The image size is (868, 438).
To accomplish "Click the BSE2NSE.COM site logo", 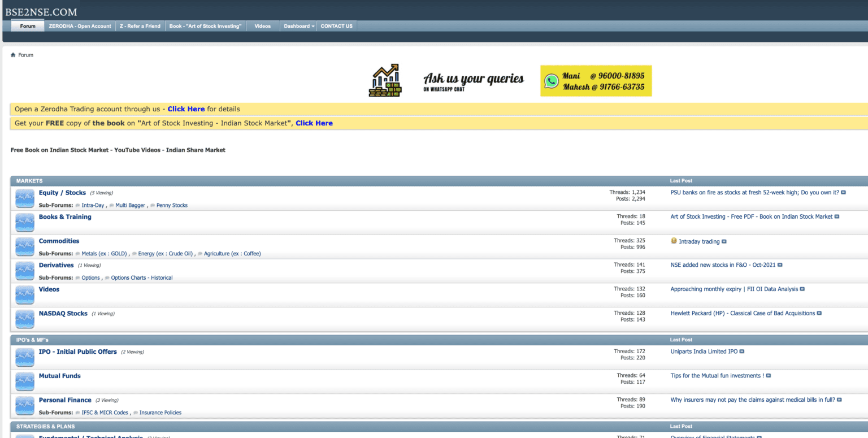I will pos(41,11).
